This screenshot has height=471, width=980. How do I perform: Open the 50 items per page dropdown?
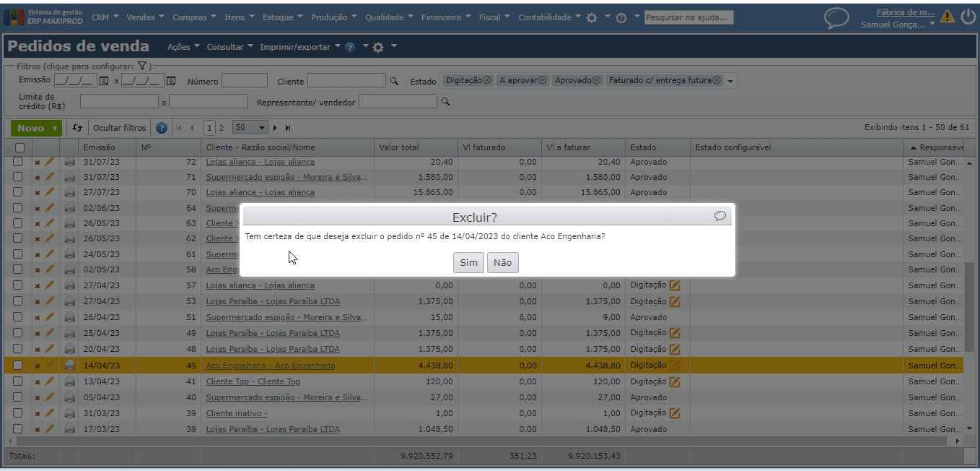[251, 128]
